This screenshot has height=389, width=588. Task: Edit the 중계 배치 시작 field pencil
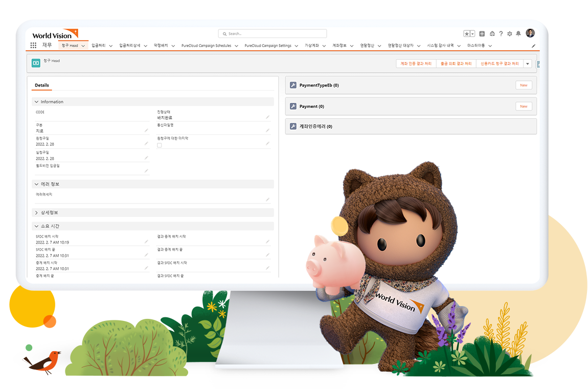146,268
